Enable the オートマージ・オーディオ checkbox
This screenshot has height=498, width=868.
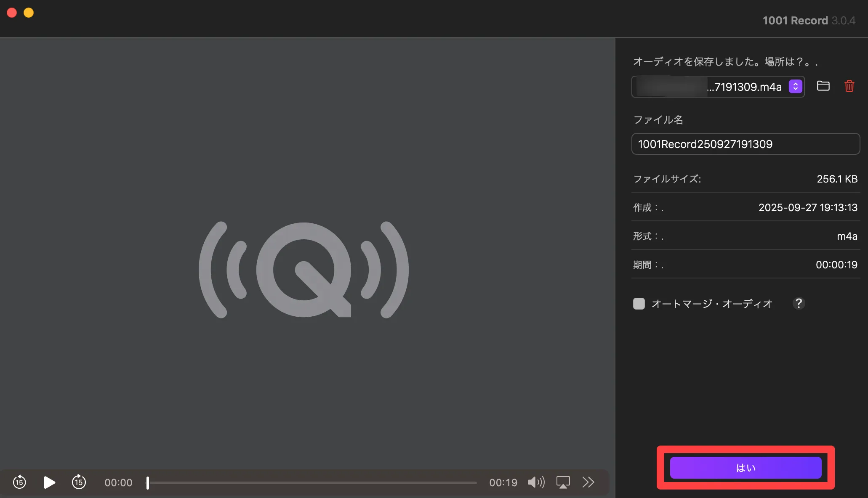639,304
